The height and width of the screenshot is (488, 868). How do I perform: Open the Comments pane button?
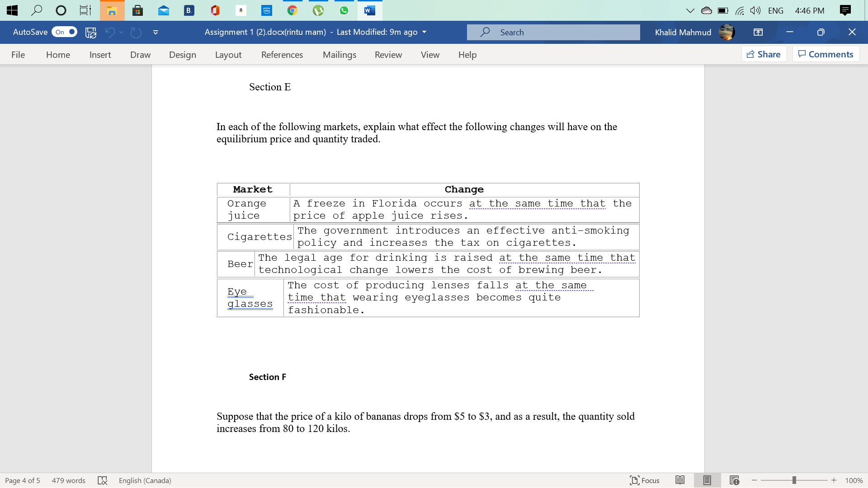pos(826,54)
